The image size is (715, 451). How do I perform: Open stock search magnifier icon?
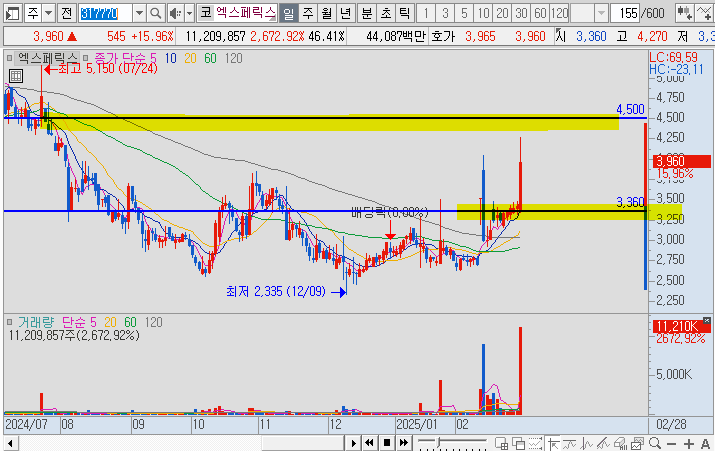pos(155,13)
